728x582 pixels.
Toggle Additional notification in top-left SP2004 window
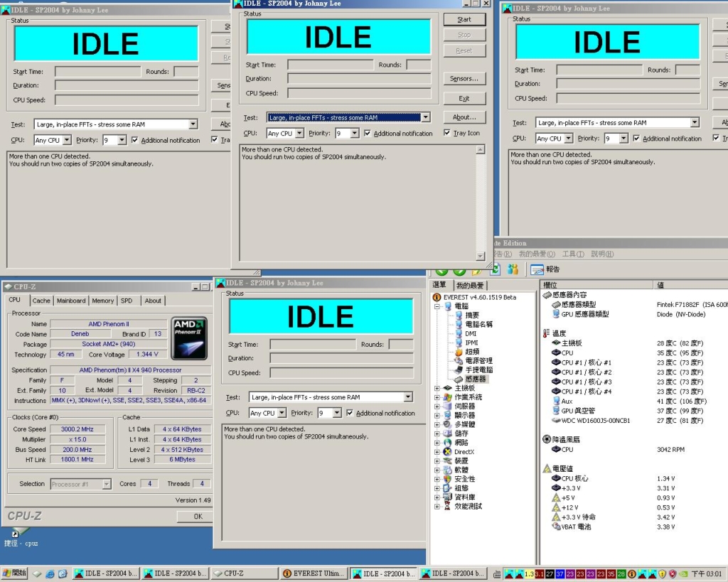click(x=134, y=140)
